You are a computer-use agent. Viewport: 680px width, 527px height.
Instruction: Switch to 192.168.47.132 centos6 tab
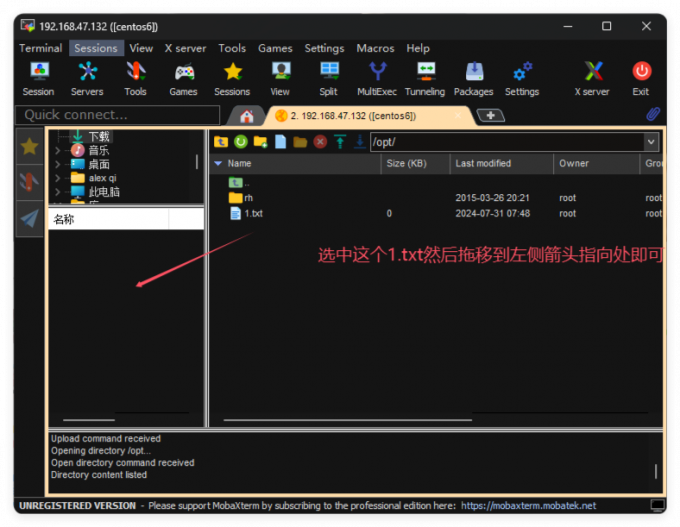(369, 116)
